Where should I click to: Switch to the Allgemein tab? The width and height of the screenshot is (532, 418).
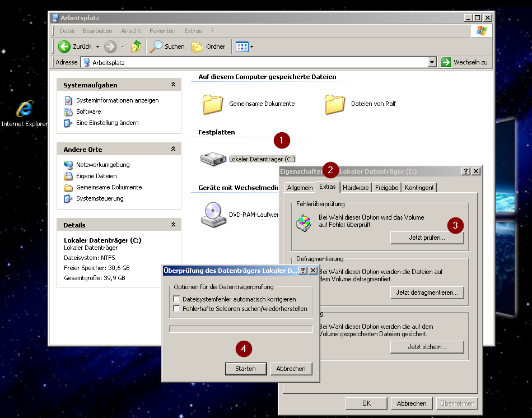(x=300, y=188)
